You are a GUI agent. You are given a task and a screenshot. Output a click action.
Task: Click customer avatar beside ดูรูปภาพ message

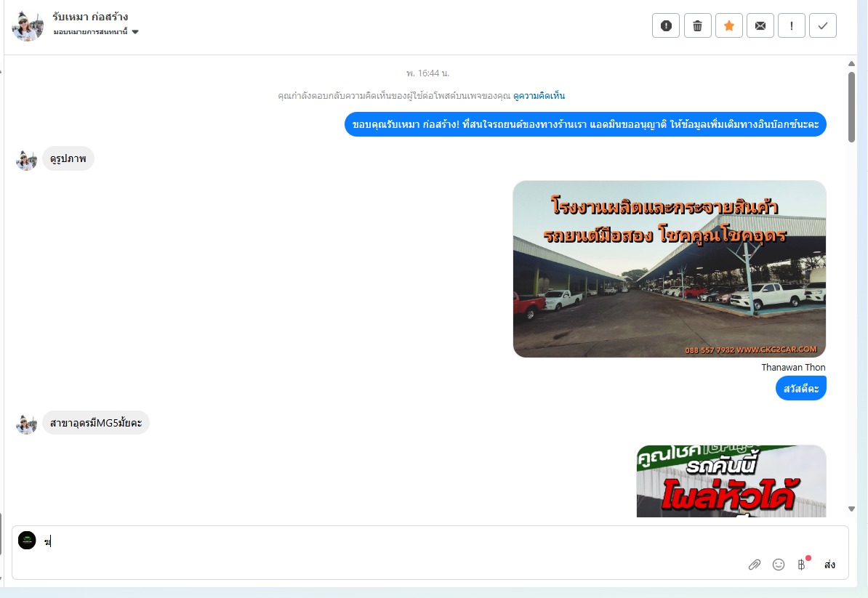[x=27, y=160]
